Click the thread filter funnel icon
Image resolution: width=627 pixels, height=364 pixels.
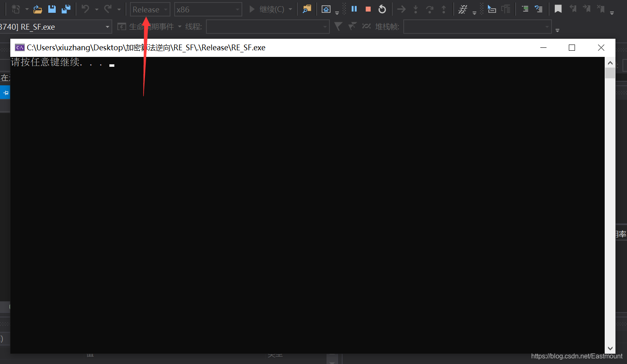tap(338, 26)
